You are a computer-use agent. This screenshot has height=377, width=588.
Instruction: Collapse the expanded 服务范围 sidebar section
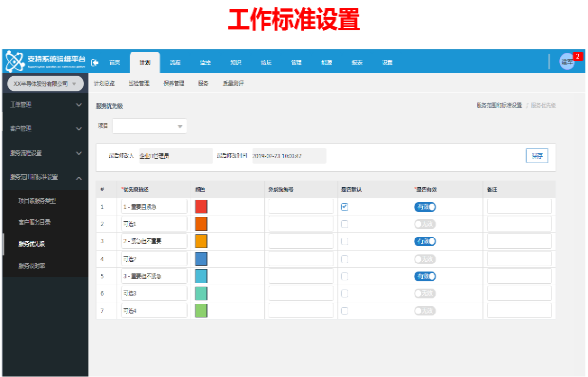45,177
